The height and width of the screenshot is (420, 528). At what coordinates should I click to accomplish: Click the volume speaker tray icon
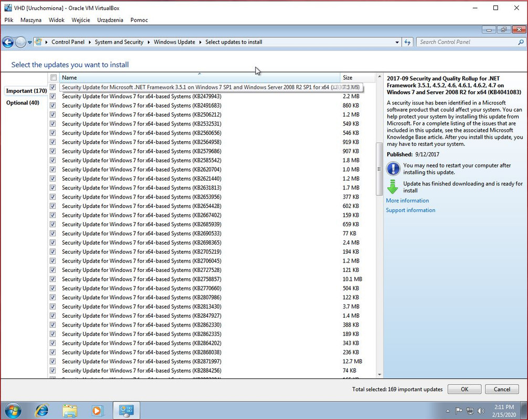pos(481,411)
